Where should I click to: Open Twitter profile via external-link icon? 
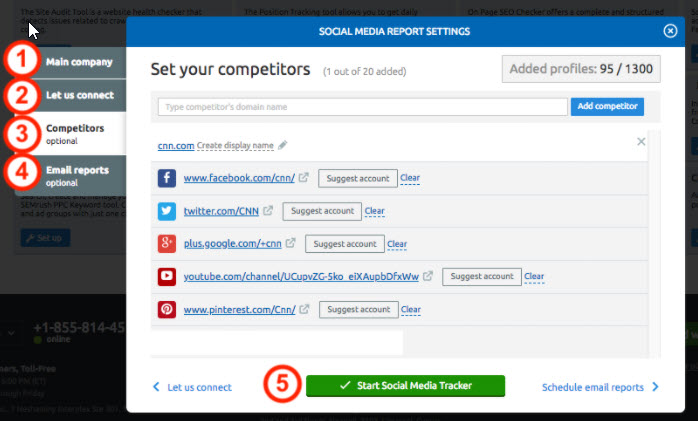(x=268, y=210)
